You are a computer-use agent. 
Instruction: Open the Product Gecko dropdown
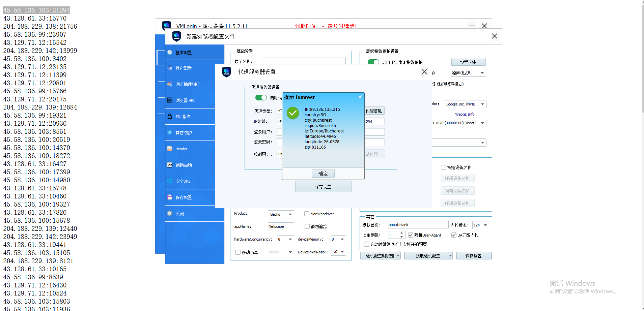click(x=281, y=214)
